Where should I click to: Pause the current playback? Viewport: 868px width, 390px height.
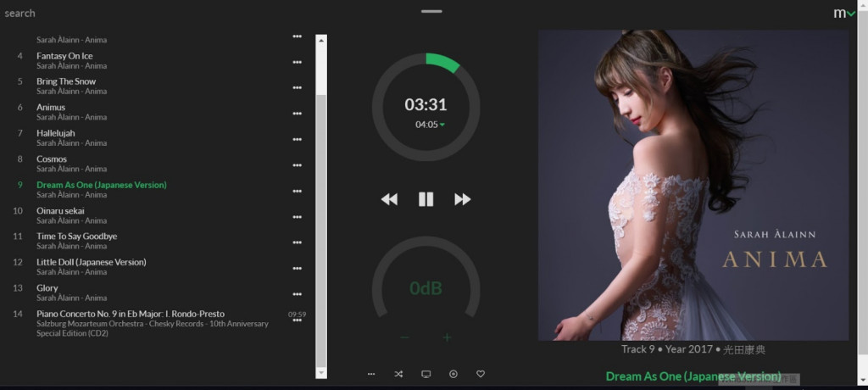426,199
